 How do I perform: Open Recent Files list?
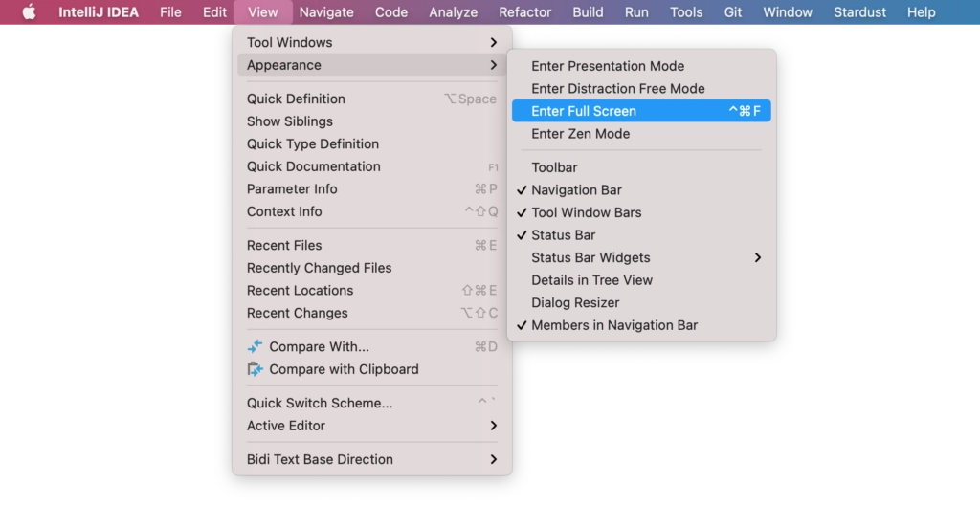(372, 246)
